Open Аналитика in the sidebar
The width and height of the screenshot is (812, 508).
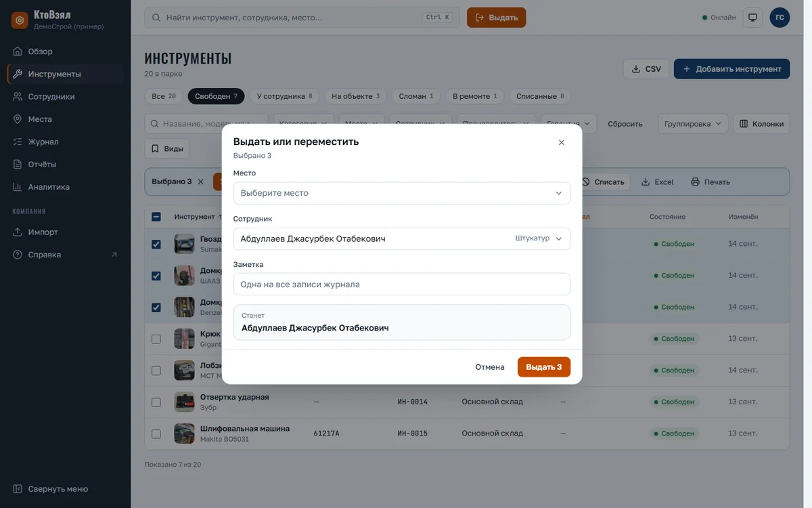66,187
